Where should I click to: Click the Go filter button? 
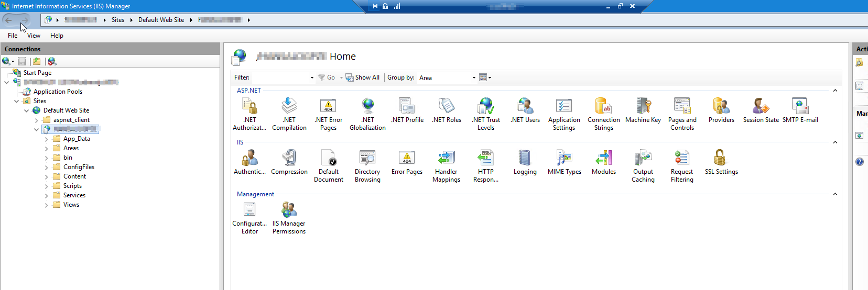(327, 77)
